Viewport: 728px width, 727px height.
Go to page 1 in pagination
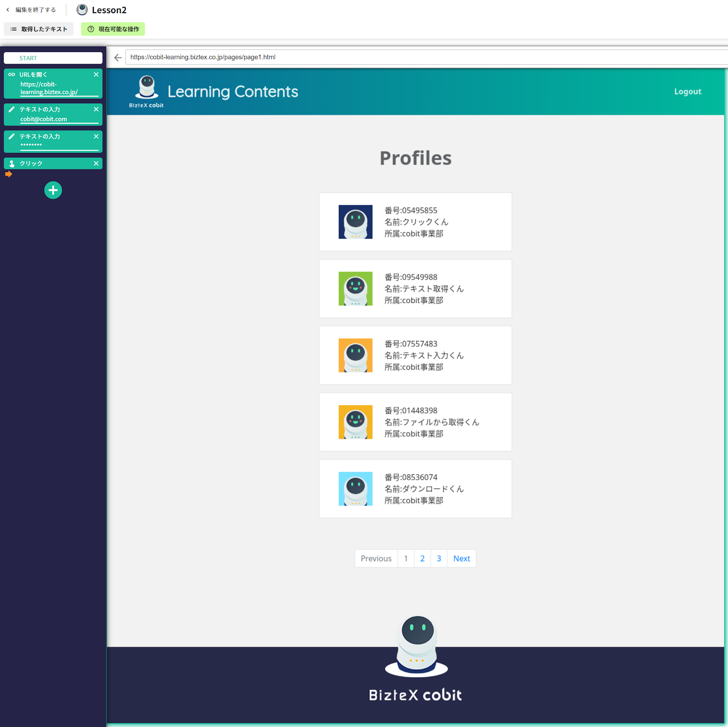point(406,559)
